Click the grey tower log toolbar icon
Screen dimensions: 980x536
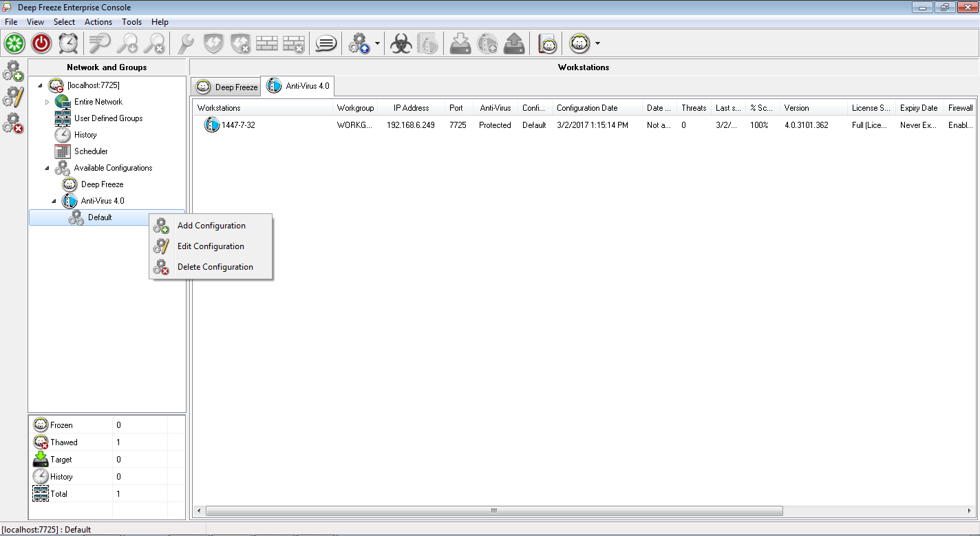[428, 43]
